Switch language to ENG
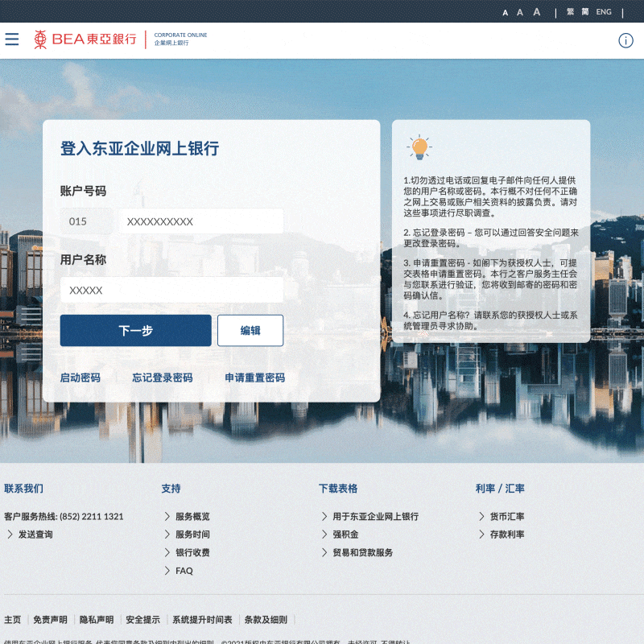The image size is (644, 644). pyautogui.click(x=604, y=12)
